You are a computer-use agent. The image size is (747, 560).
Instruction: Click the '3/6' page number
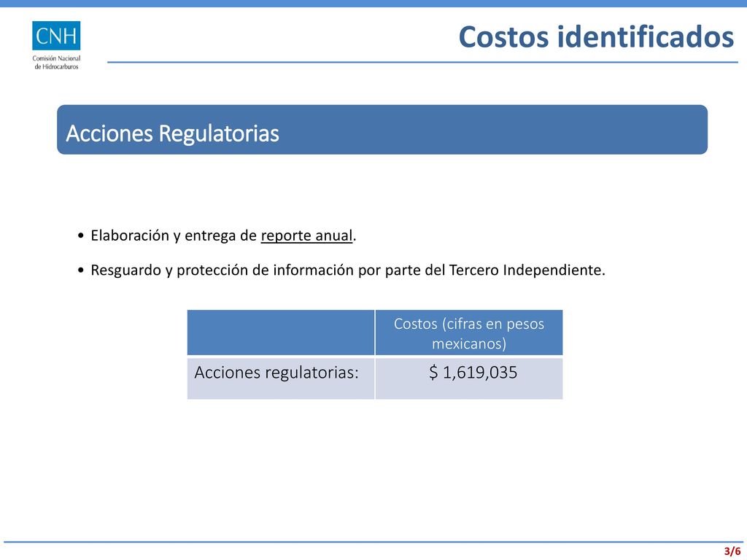point(732,551)
